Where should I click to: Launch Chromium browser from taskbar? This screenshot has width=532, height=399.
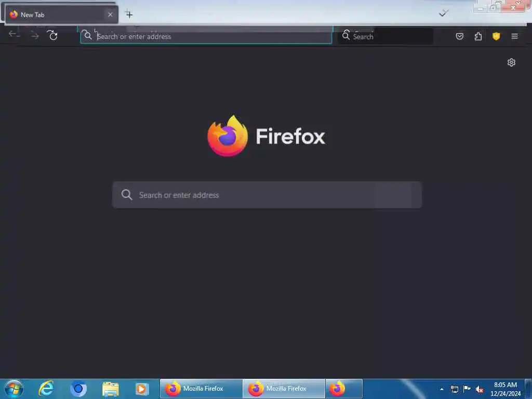[78, 389]
